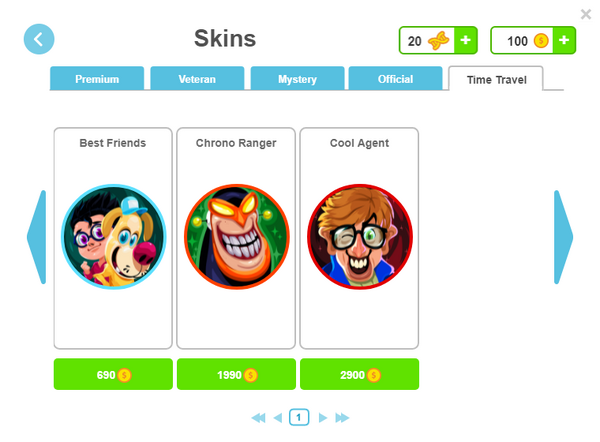Image resolution: width=600 pixels, height=442 pixels.
Task: Jump to the first page of skins
Action: click(x=259, y=418)
